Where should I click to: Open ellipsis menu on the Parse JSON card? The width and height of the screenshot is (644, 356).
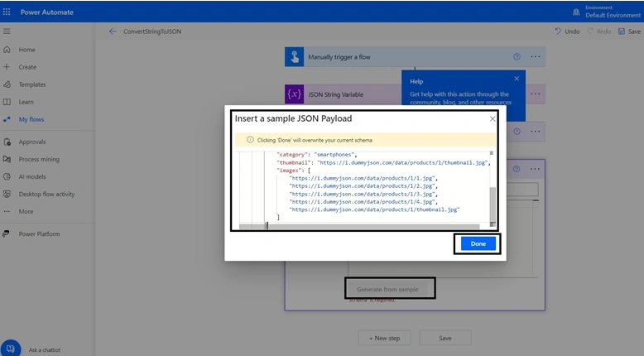[536, 169]
